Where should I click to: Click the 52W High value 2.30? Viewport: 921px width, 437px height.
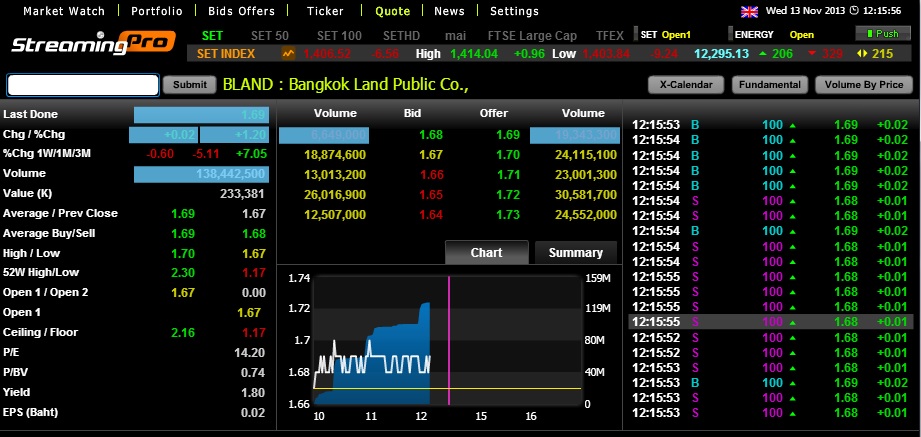[183, 273]
